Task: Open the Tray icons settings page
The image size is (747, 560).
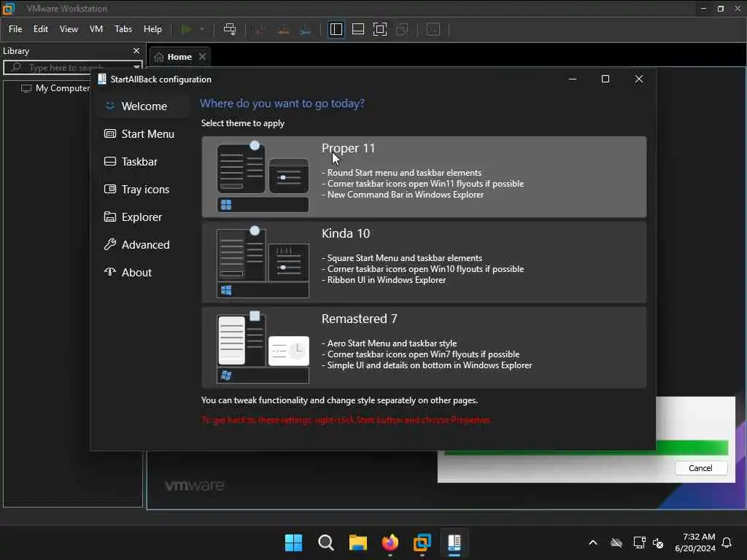Action: click(x=144, y=189)
